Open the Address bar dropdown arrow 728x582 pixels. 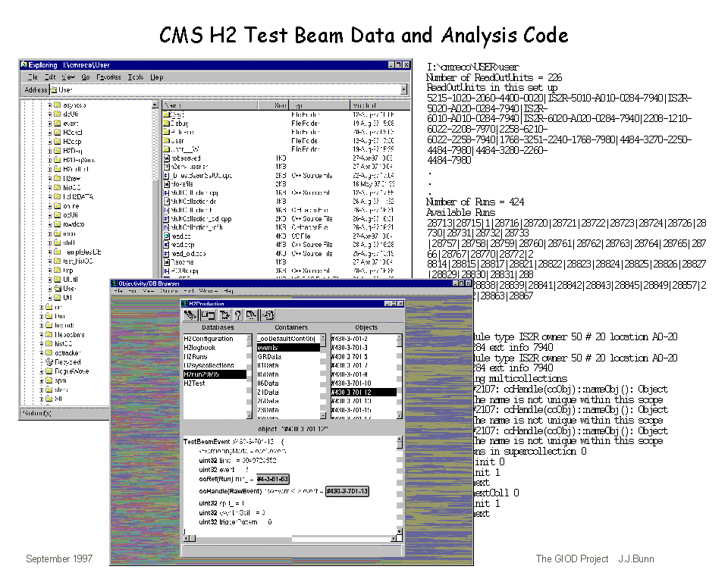[x=403, y=90]
